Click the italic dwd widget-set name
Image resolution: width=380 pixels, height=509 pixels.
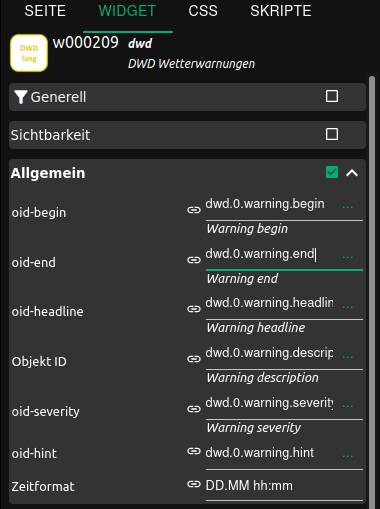[x=140, y=43]
